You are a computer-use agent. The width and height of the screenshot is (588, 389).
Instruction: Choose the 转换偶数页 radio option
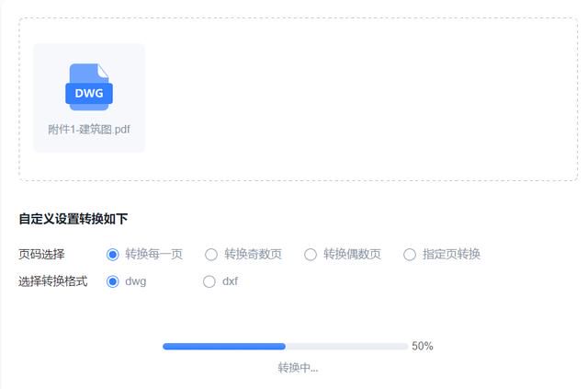(311, 255)
